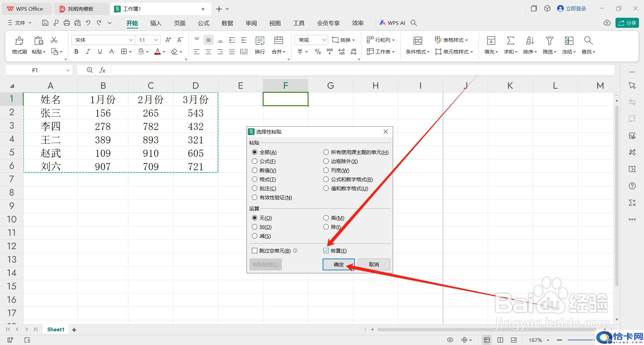This screenshot has width=644, height=345.
Task: Decrease font size icon
Action: point(180,40)
